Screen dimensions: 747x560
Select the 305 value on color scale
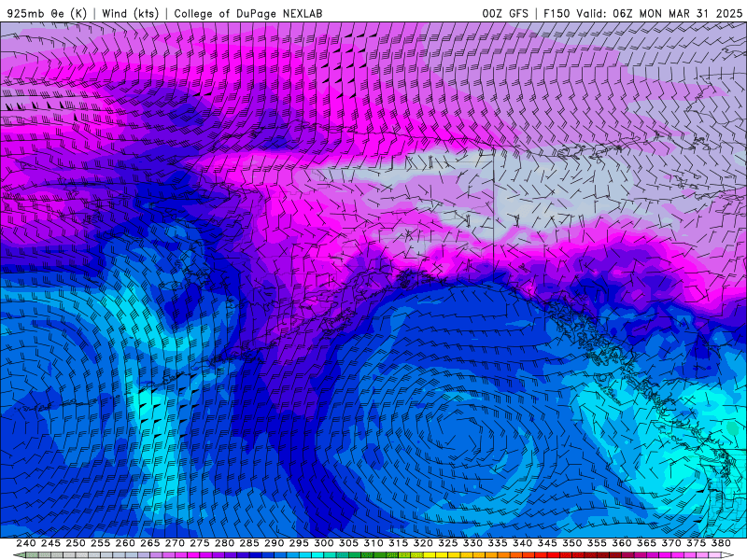click(348, 543)
